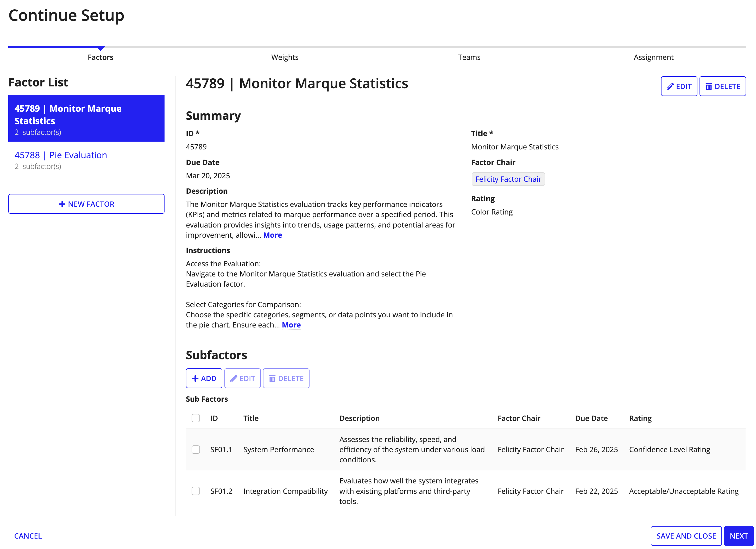
Task: Click ADD subfactor button
Action: click(204, 378)
